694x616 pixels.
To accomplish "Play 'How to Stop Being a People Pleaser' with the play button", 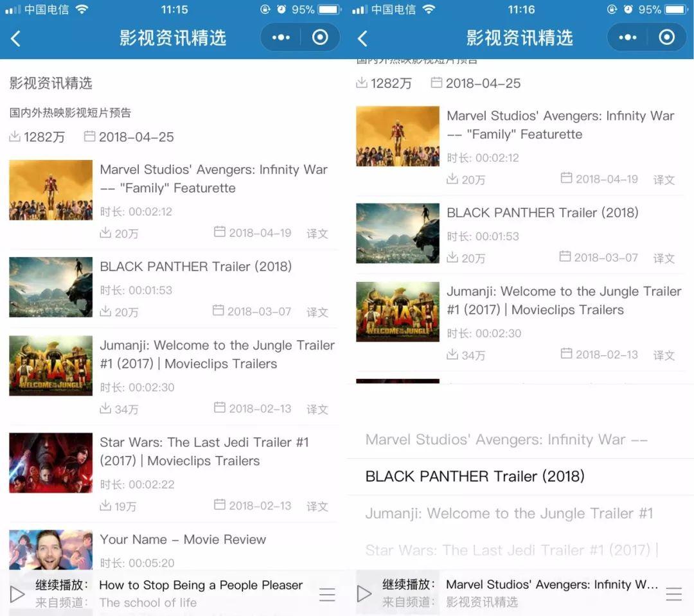I will coord(17,594).
